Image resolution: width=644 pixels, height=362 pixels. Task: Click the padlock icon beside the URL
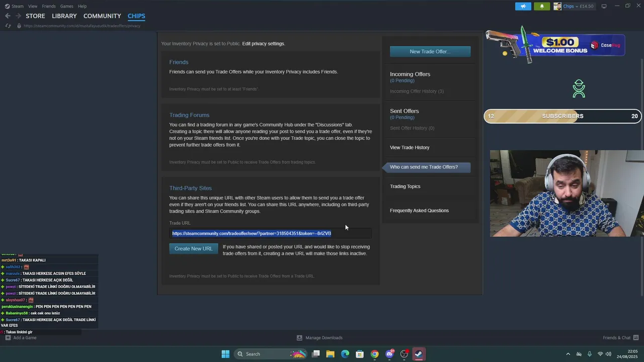click(19, 26)
